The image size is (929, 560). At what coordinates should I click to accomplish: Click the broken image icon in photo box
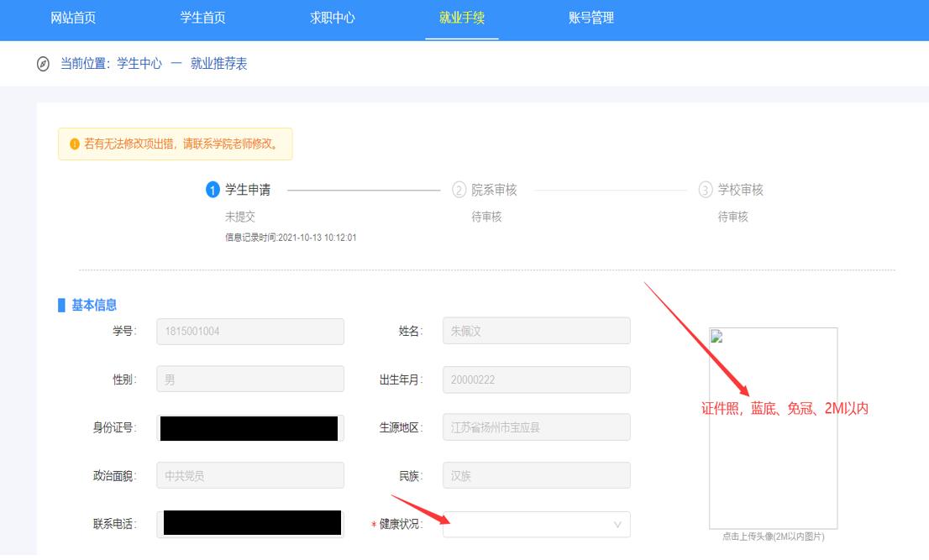pyautogui.click(x=716, y=337)
